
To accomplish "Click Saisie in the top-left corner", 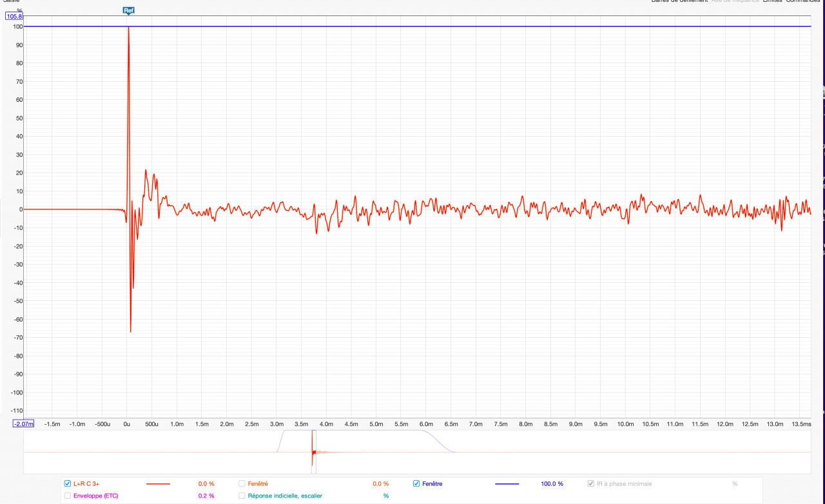I will click(x=11, y=1).
